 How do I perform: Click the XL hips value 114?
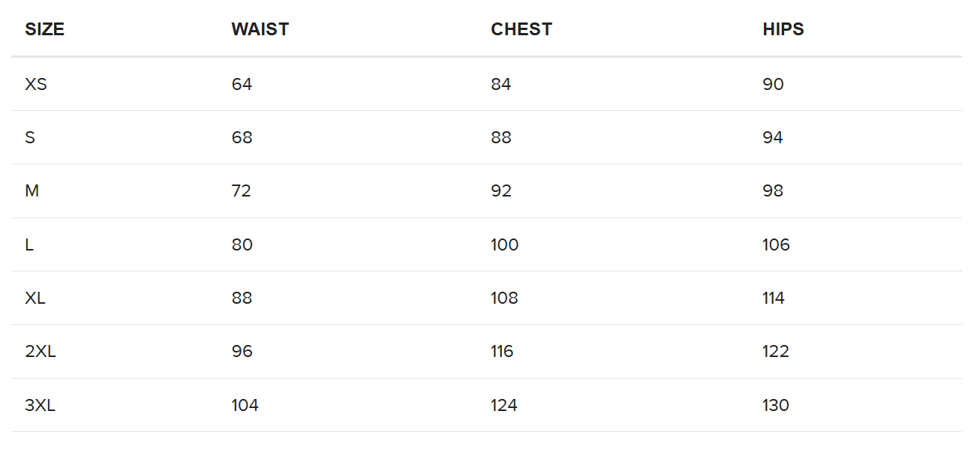(x=773, y=298)
